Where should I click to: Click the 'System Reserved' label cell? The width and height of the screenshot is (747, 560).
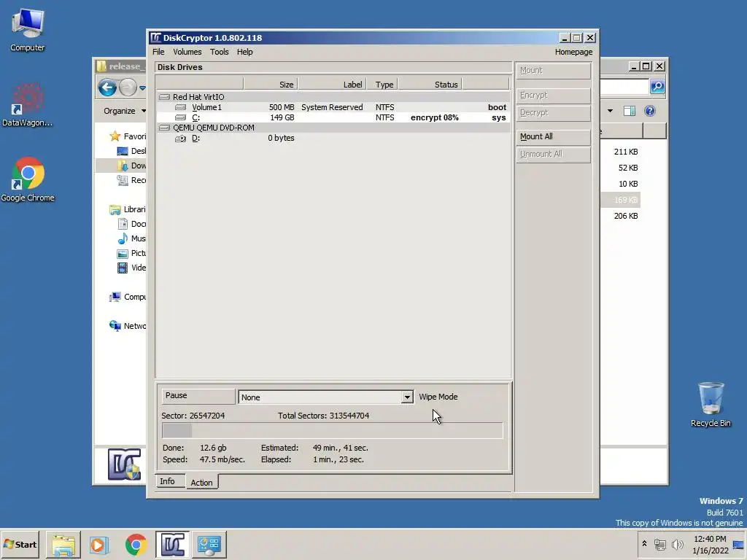[x=332, y=108]
